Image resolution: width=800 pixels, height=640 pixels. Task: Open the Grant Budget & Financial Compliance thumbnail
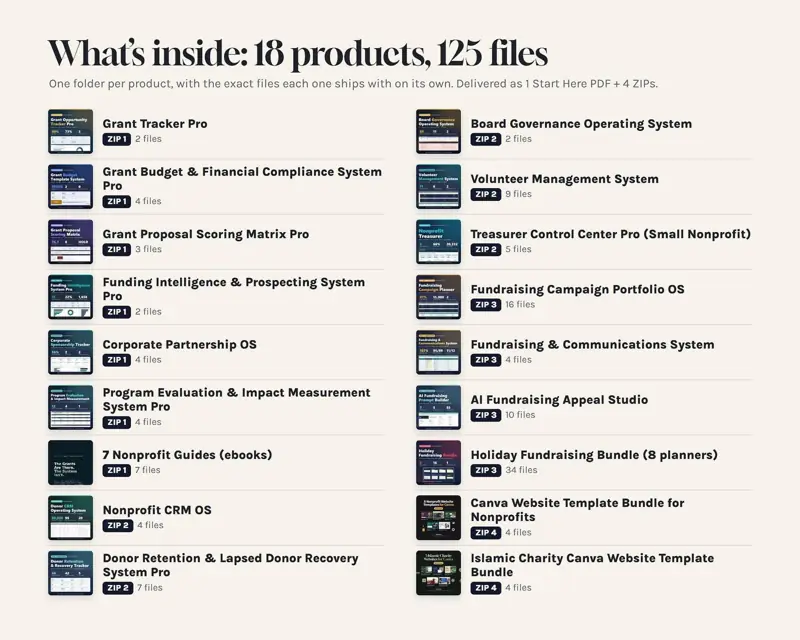70,186
